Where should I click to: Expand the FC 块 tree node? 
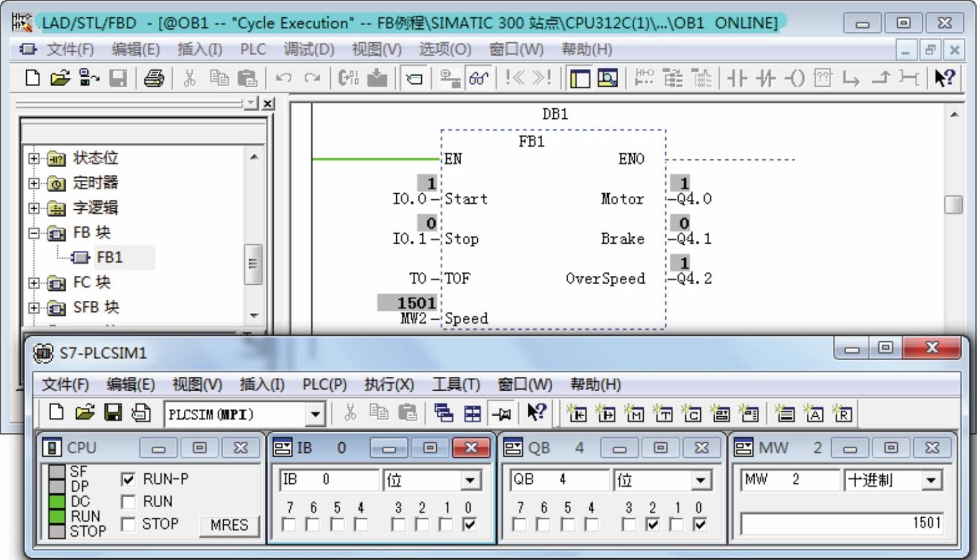pyautogui.click(x=34, y=282)
